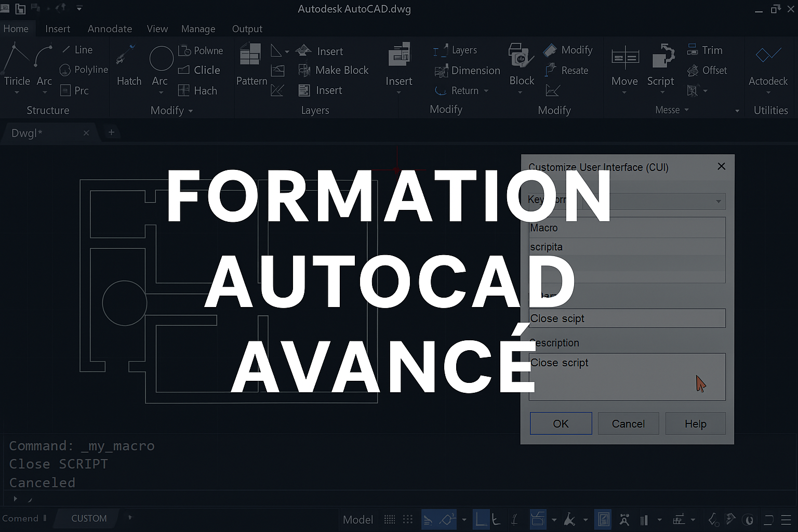Click the Help button

tap(695, 423)
